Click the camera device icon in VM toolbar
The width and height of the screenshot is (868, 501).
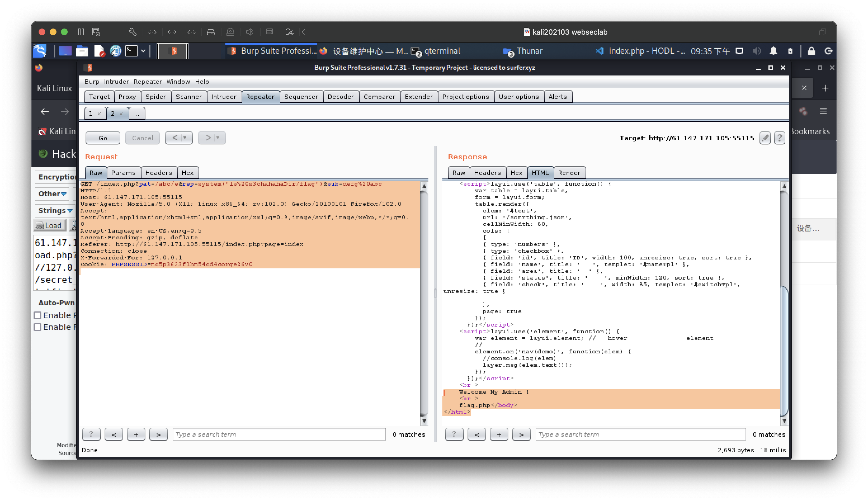tap(230, 32)
